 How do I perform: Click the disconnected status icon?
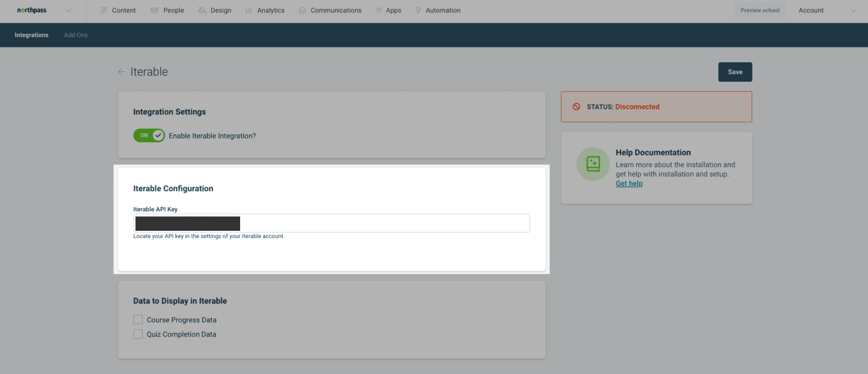pyautogui.click(x=576, y=107)
